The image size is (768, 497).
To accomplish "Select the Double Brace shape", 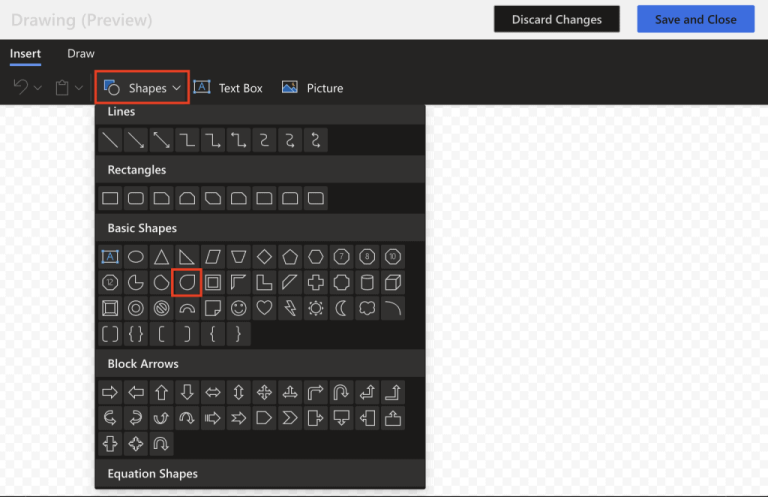I will pos(136,334).
